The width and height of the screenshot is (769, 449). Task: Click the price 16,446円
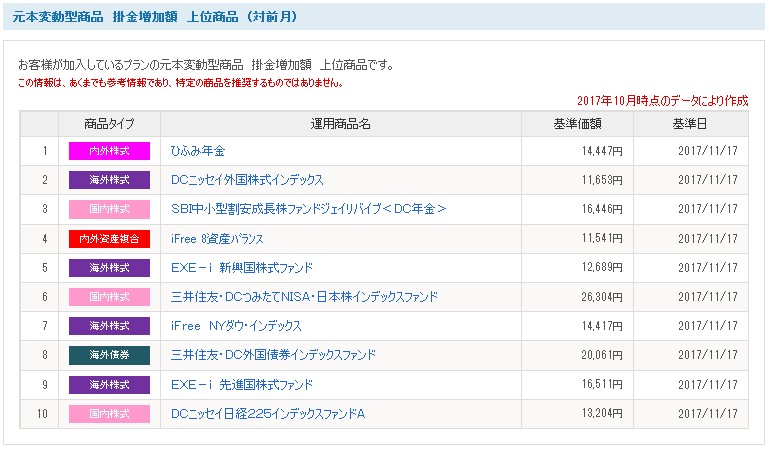(602, 209)
